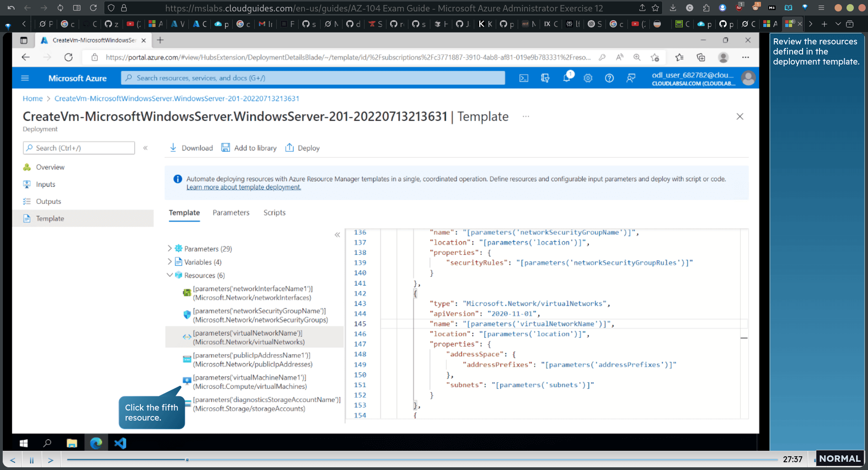Click Edge browser back arrow
Screen dimensions: 868x470
26,57
